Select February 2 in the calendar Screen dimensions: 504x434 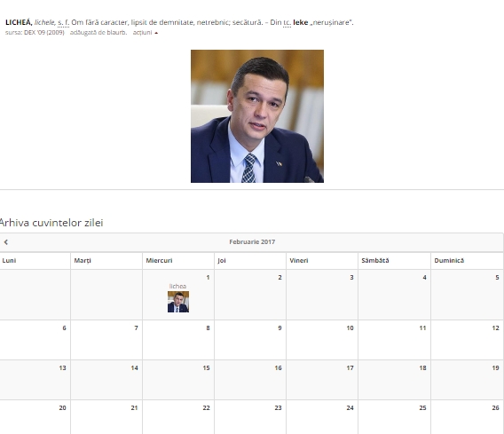(x=249, y=295)
